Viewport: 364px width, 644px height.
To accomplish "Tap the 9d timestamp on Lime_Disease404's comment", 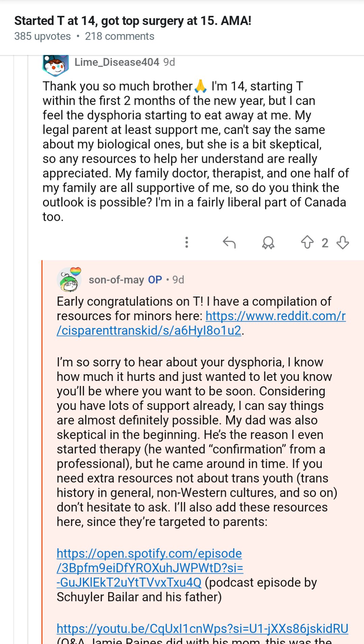I will pos(169,62).
